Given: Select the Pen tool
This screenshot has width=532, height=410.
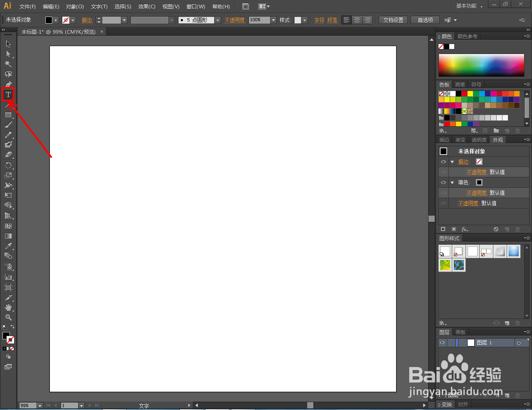Looking at the screenshot, I should pyautogui.click(x=8, y=84).
